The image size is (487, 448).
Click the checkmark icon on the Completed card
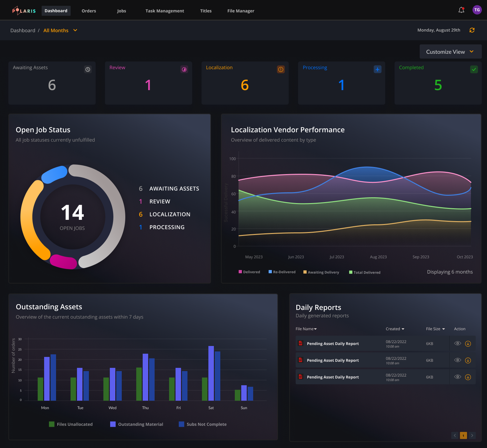(x=474, y=69)
